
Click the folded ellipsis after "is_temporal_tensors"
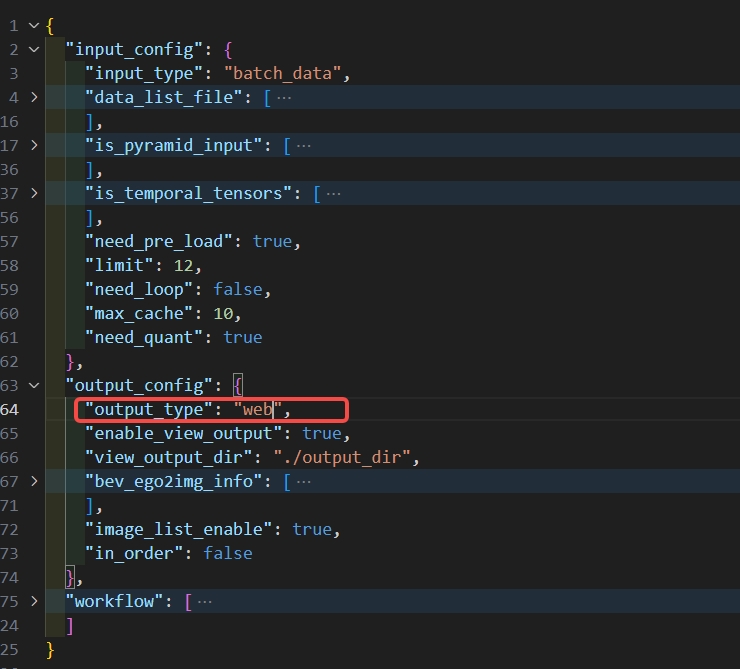[x=334, y=193]
